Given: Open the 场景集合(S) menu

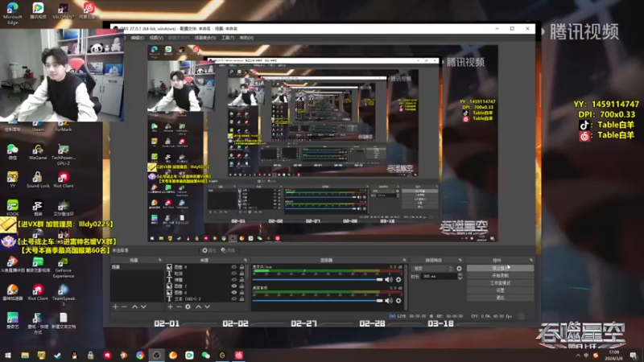Looking at the screenshot, I should (205, 38).
